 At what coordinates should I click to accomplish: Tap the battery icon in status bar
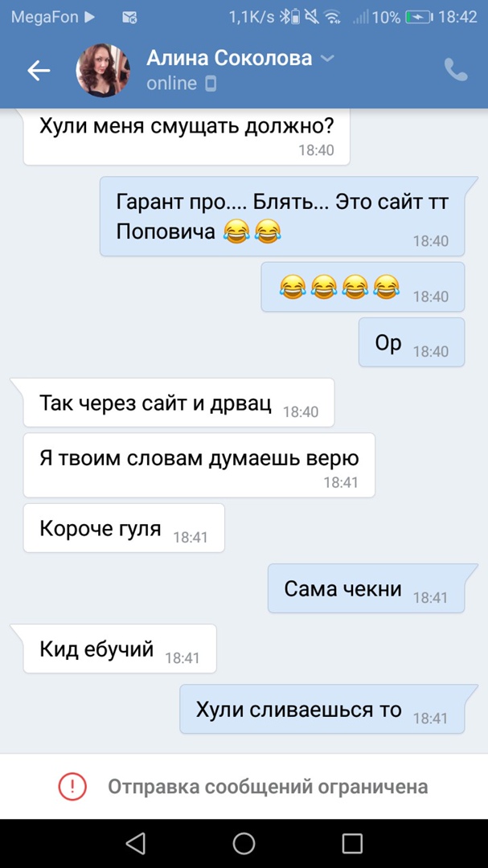pyautogui.click(x=420, y=17)
